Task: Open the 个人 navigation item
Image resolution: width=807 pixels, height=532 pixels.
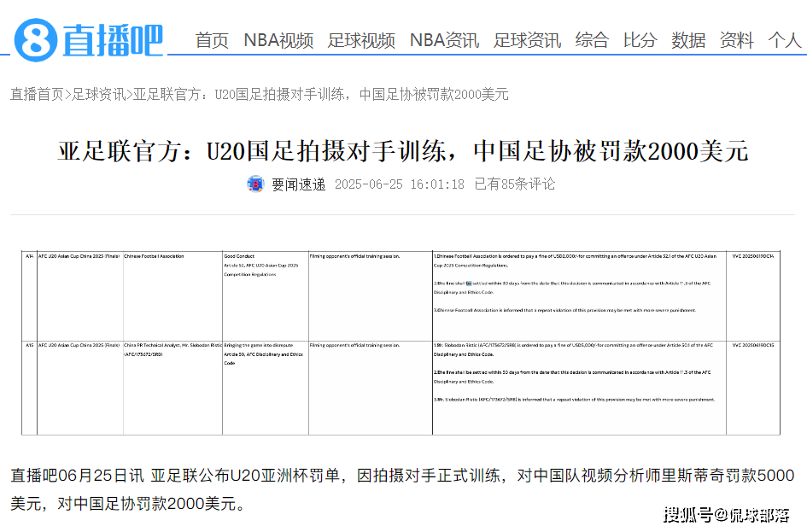Action: 784,40
